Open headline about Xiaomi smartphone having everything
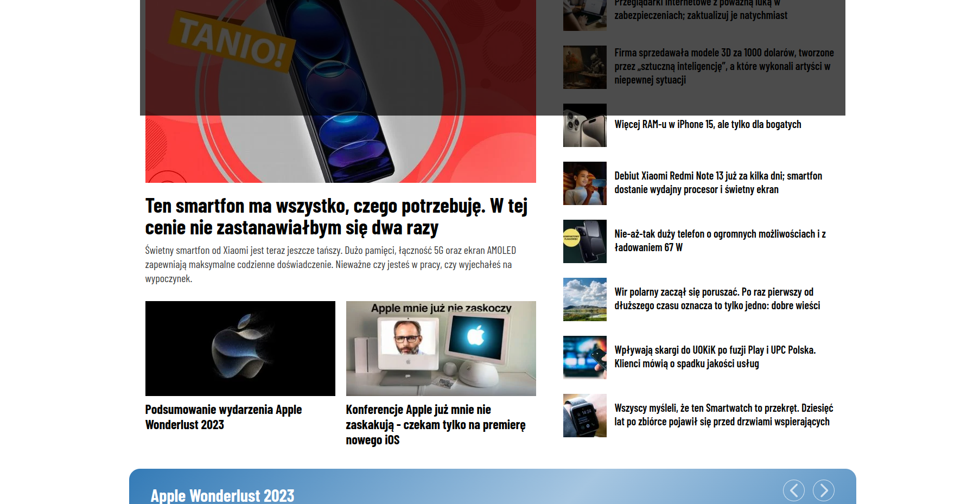This screenshot has height=504, width=980. click(336, 216)
